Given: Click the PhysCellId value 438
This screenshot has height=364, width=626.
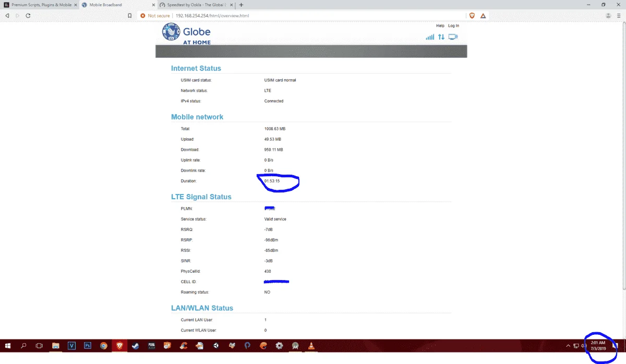Looking at the screenshot, I should (268, 271).
